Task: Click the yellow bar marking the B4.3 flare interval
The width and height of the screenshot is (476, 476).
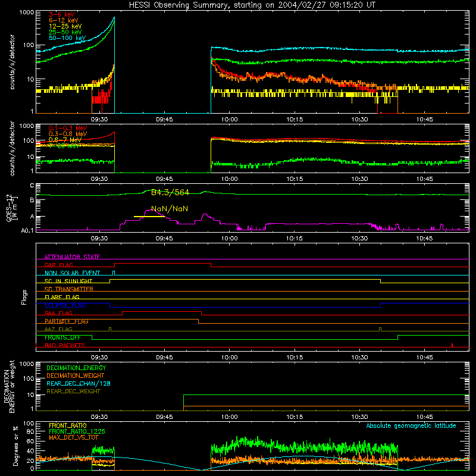Action: (149, 217)
